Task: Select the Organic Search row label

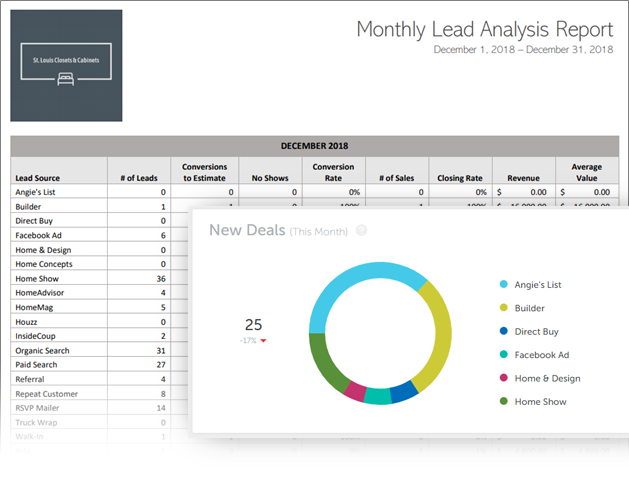Action: click(41, 350)
